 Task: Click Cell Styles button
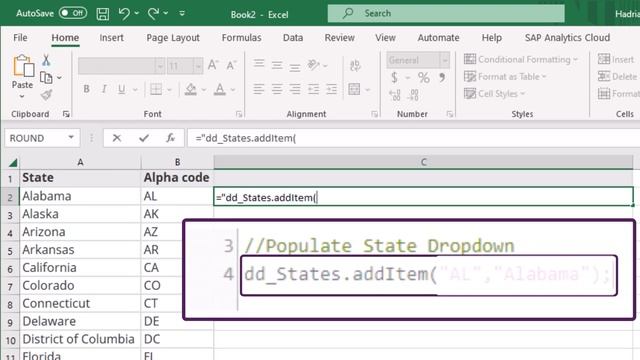click(495, 94)
